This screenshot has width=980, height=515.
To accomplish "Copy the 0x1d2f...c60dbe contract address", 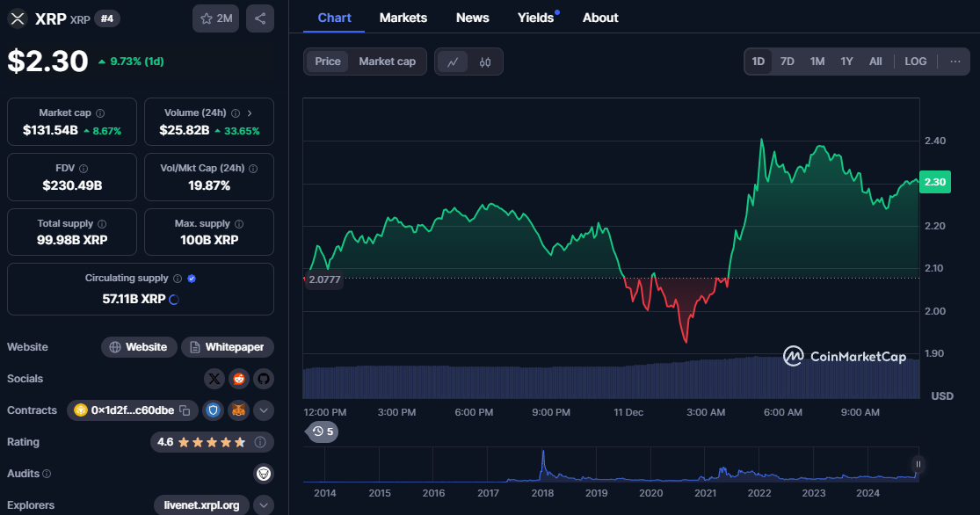I will (x=185, y=410).
